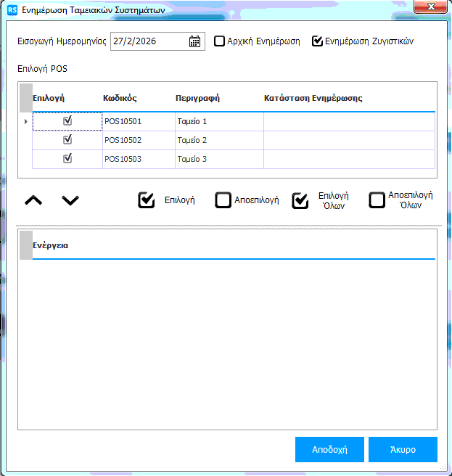Viewport: 452px width, 476px height.
Task: Enable the Αρχική Ενημέρωση checkbox
Action: coord(220,41)
